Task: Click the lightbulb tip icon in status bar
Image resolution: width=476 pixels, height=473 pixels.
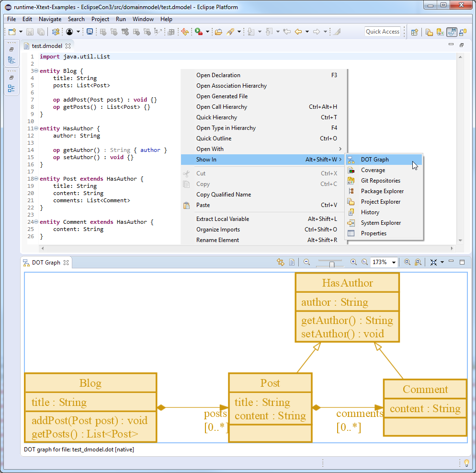Action: coord(466,463)
